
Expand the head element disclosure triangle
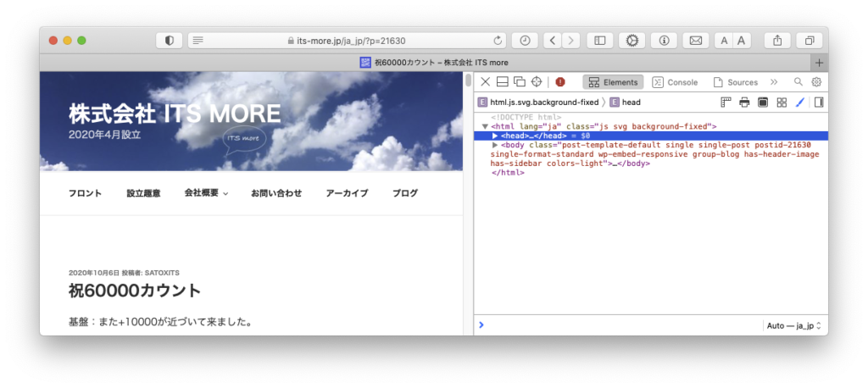point(495,136)
